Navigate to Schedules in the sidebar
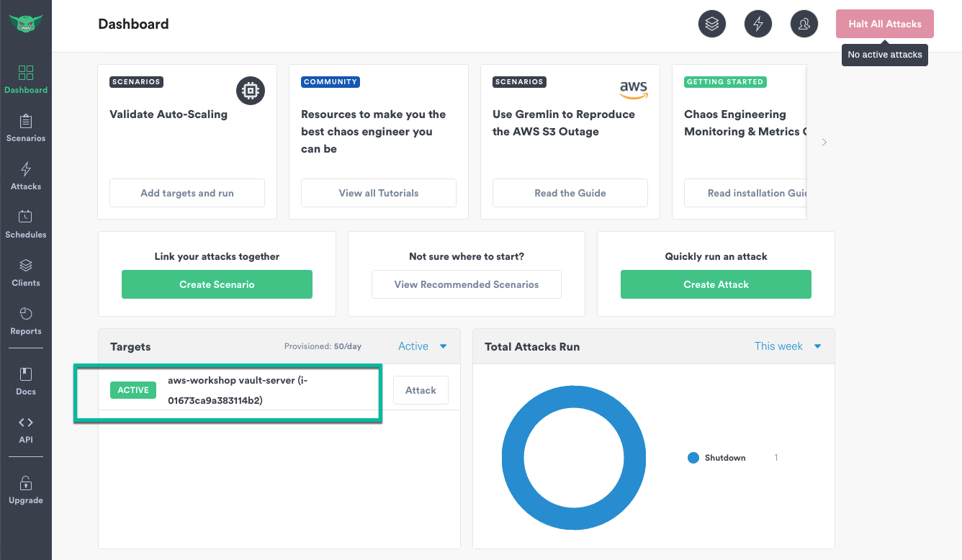 click(x=26, y=225)
